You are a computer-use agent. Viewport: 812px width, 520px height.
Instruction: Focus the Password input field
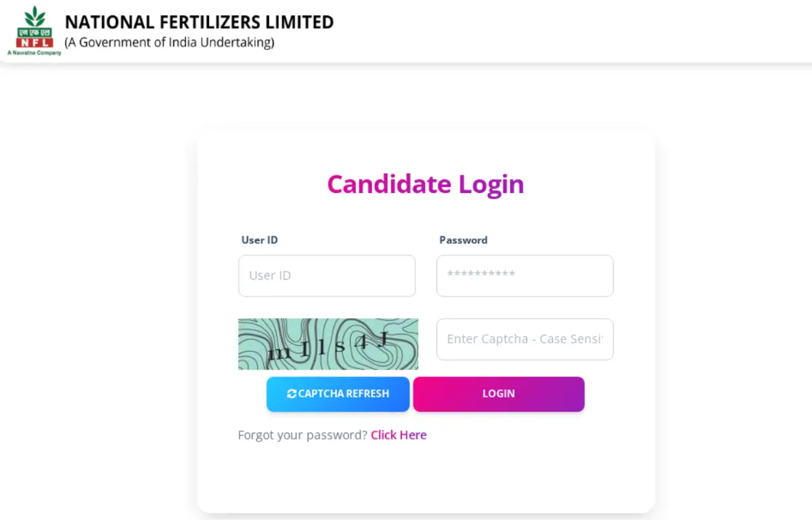pyautogui.click(x=525, y=276)
